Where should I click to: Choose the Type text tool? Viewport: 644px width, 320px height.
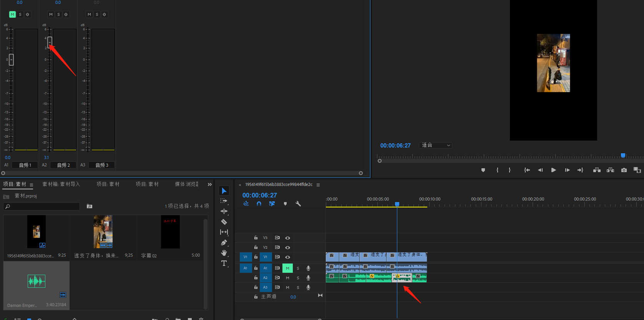[224, 263]
